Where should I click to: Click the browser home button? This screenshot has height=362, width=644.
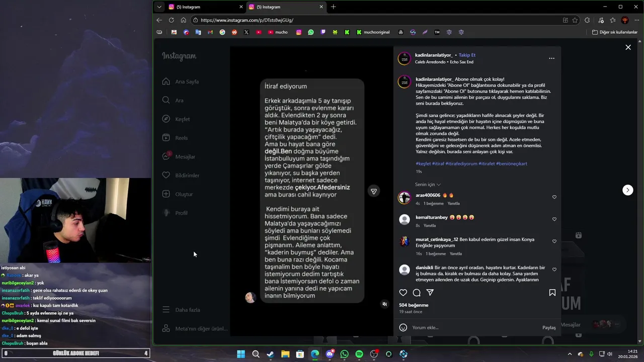(183, 20)
